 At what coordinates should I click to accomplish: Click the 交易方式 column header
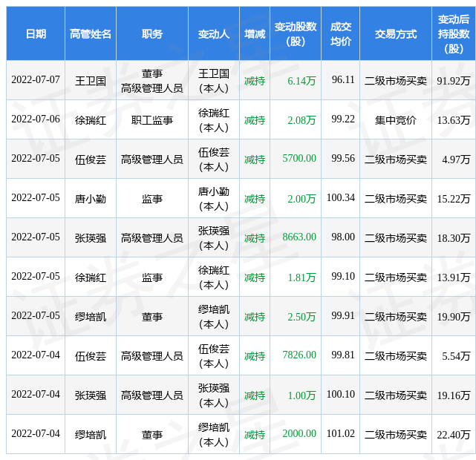396,33
